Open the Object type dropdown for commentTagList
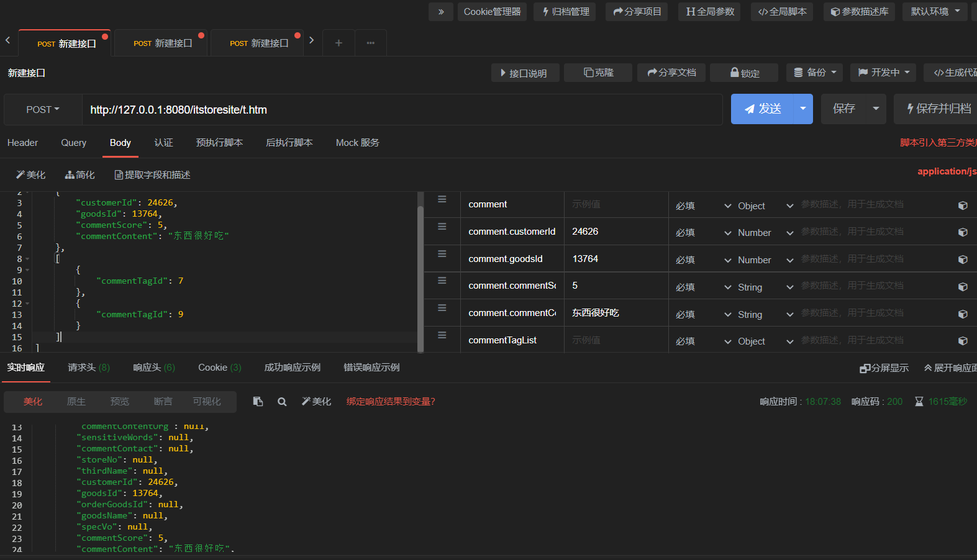Viewport: 977px width, 560px height. coord(765,341)
